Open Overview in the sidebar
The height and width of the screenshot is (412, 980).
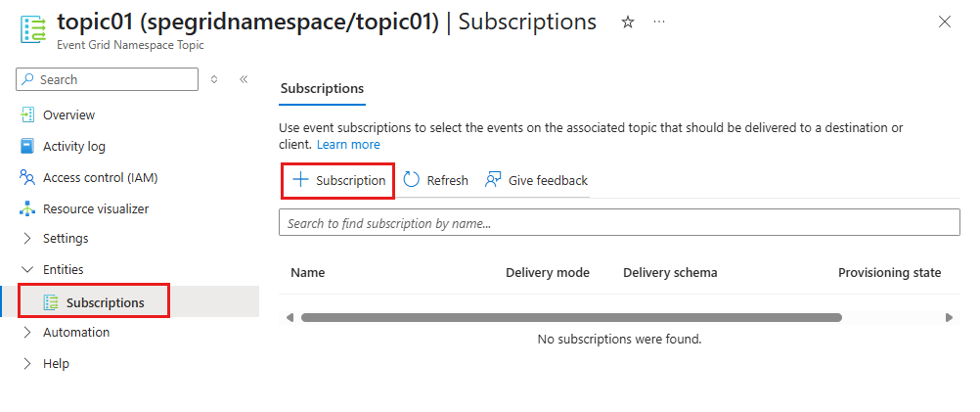68,115
